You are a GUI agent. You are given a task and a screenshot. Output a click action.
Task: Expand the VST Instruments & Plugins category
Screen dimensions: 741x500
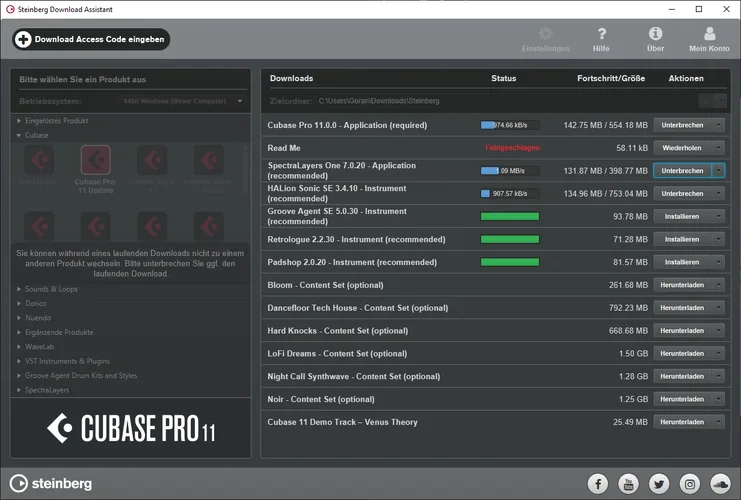69,361
